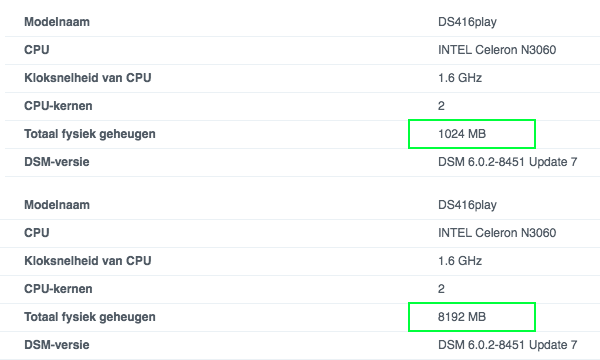Select the CPU-kernen label in second table
Viewport: 600px width, 360px height.
(58, 288)
